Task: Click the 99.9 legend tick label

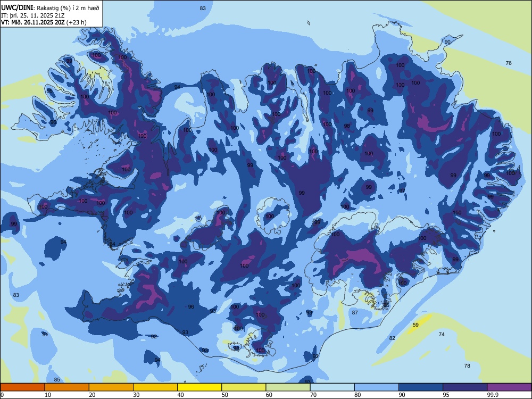Action: 492,395
